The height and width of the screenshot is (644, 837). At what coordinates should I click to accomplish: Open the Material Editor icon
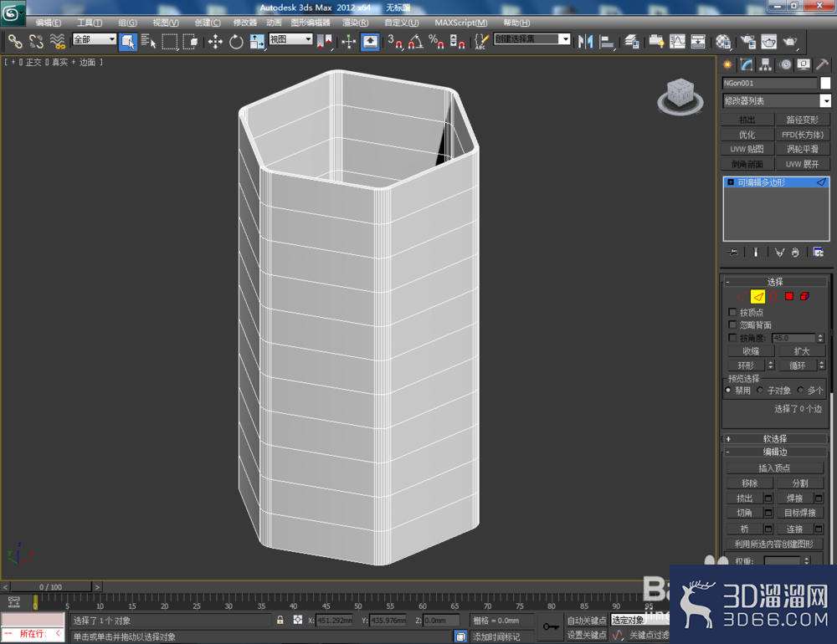click(723, 42)
